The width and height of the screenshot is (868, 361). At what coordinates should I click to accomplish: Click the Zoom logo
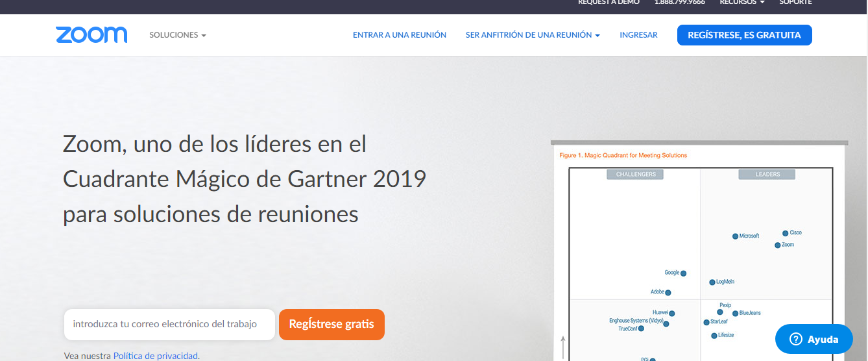point(91,35)
